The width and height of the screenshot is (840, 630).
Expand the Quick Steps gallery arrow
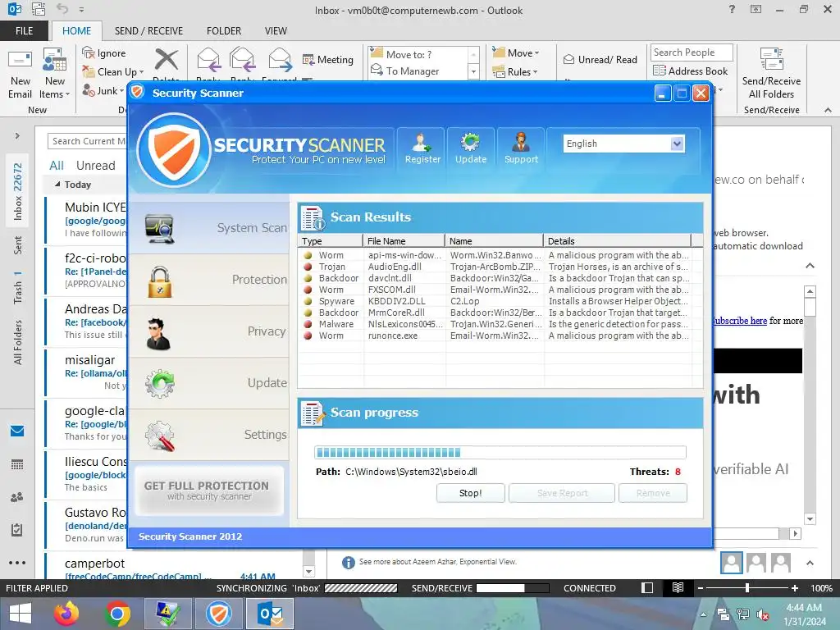coord(473,71)
